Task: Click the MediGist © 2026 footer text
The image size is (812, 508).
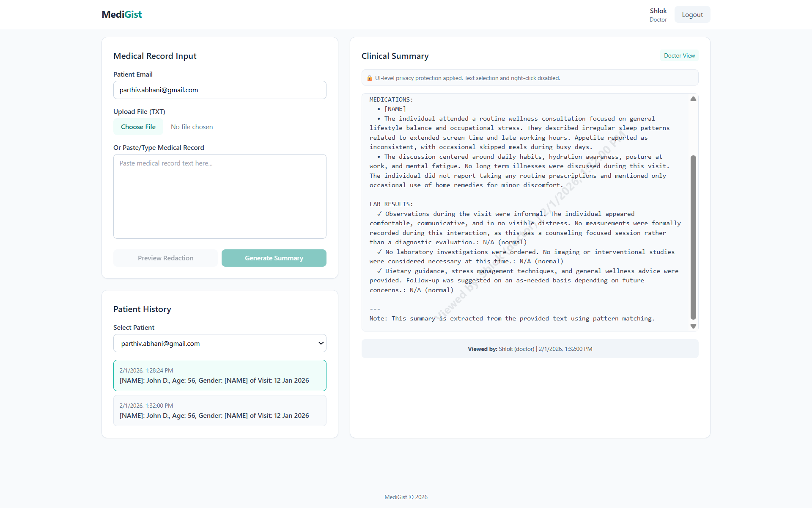Action: click(x=406, y=497)
